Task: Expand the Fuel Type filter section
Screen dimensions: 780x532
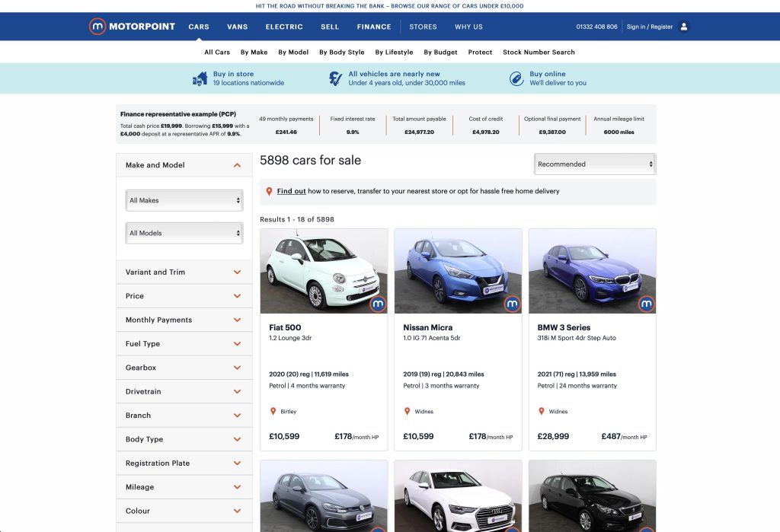Action: tap(236, 343)
